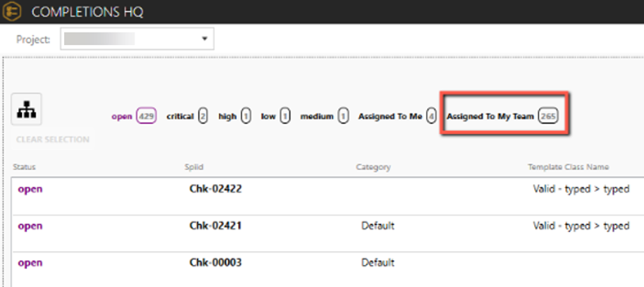This screenshot has width=644, height=287.
Task: Select the Assigned To Me filter
Action: click(397, 116)
